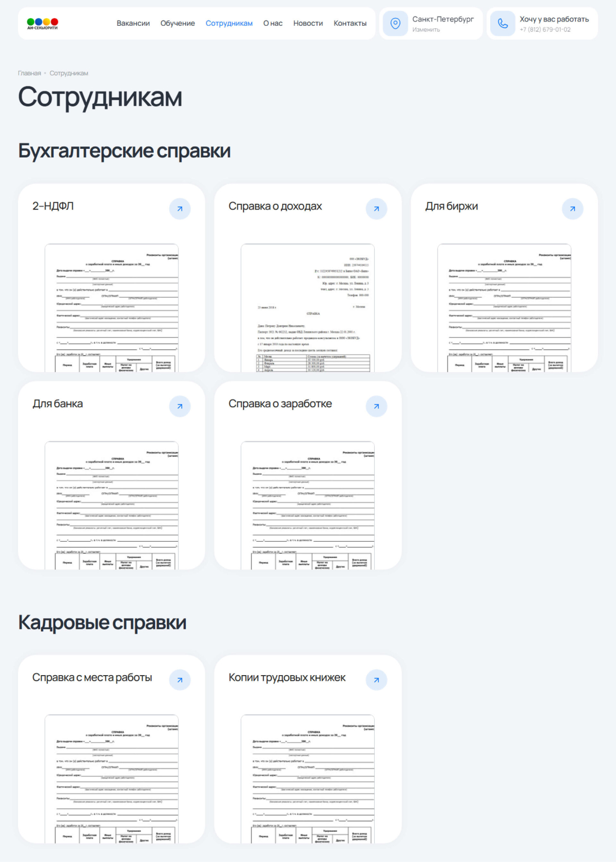
Task: Click the АН-Секьюрити logo
Action: coord(43,24)
